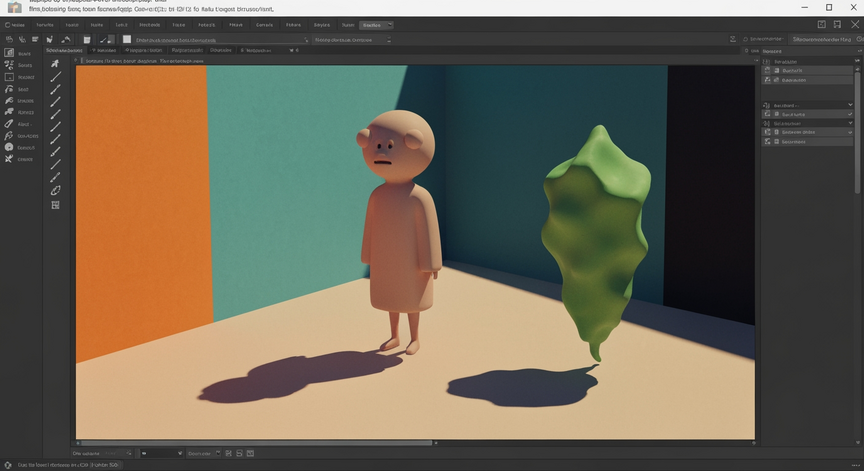Click the first icon in the left sidebar list
This screenshot has width=864, height=471.
coord(9,53)
